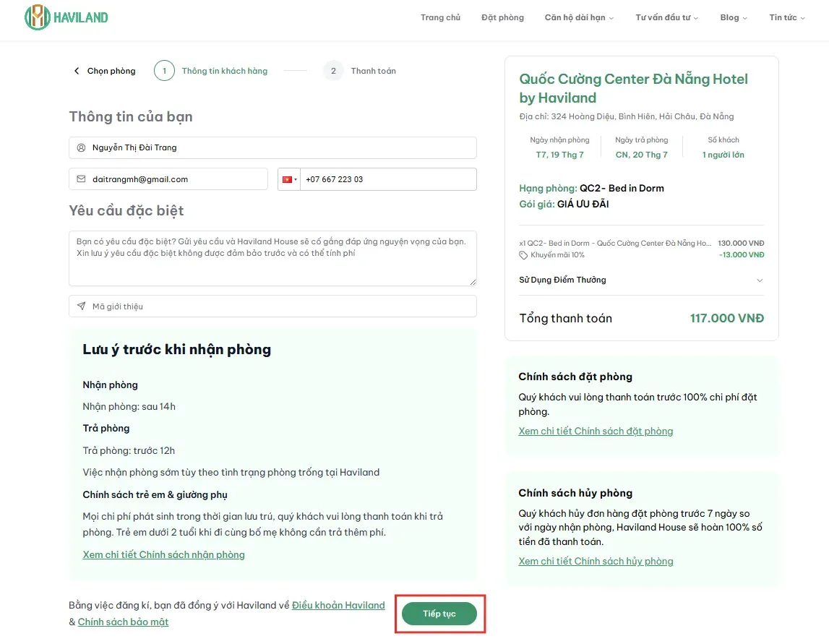Click the Chính sách hủy phòng heading

pyautogui.click(x=575, y=493)
